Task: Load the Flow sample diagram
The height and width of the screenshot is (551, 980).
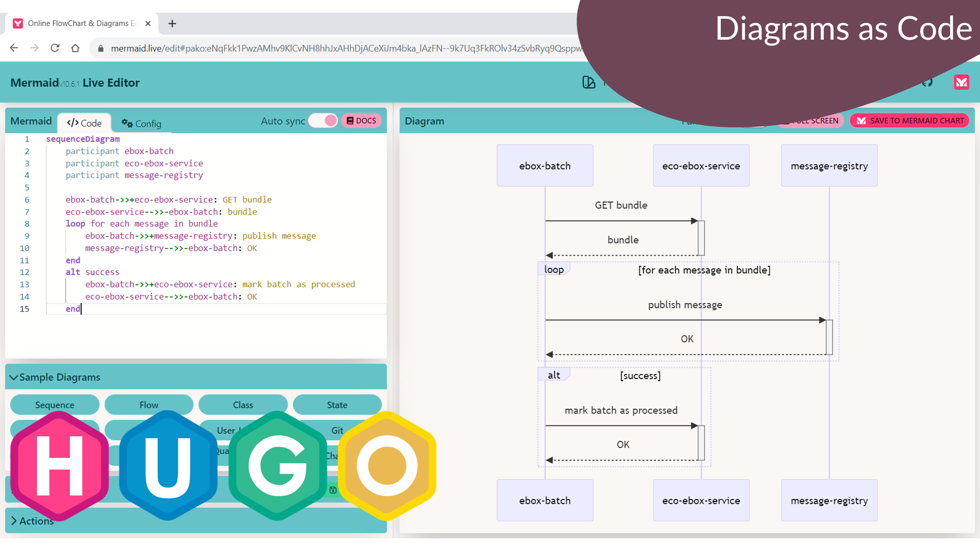Action: [x=148, y=405]
